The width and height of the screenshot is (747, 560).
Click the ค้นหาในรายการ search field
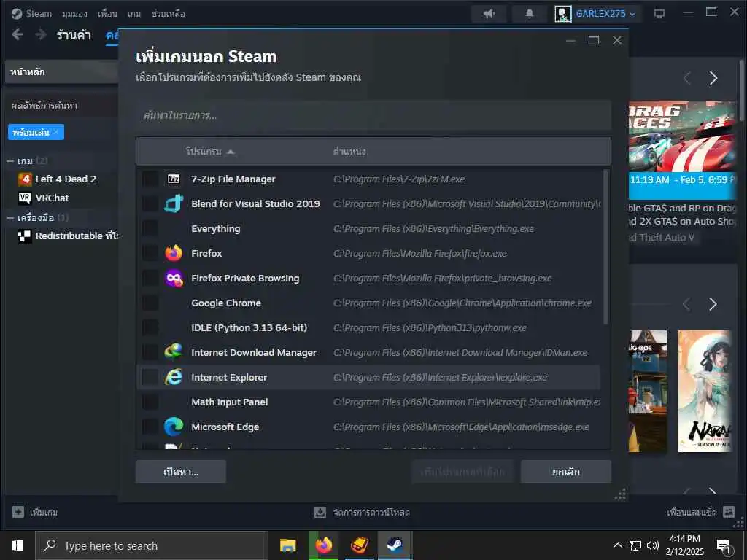(373, 115)
